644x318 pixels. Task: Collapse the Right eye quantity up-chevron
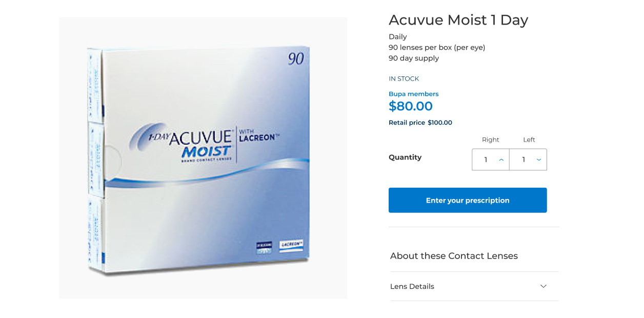click(x=501, y=160)
